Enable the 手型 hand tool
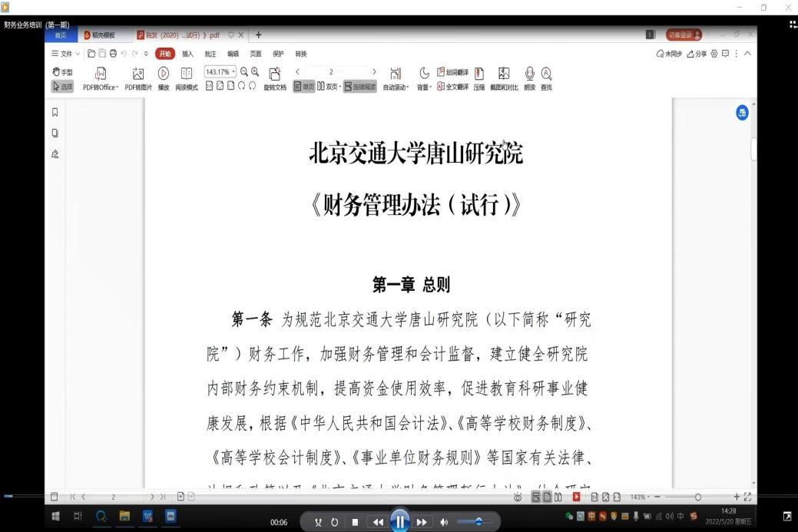The image size is (798, 532). [62, 71]
